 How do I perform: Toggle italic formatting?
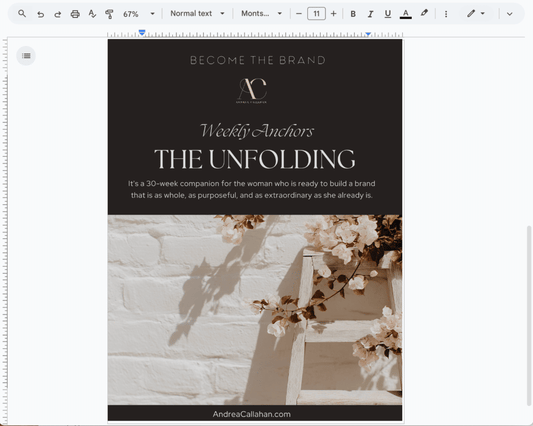[x=370, y=14]
